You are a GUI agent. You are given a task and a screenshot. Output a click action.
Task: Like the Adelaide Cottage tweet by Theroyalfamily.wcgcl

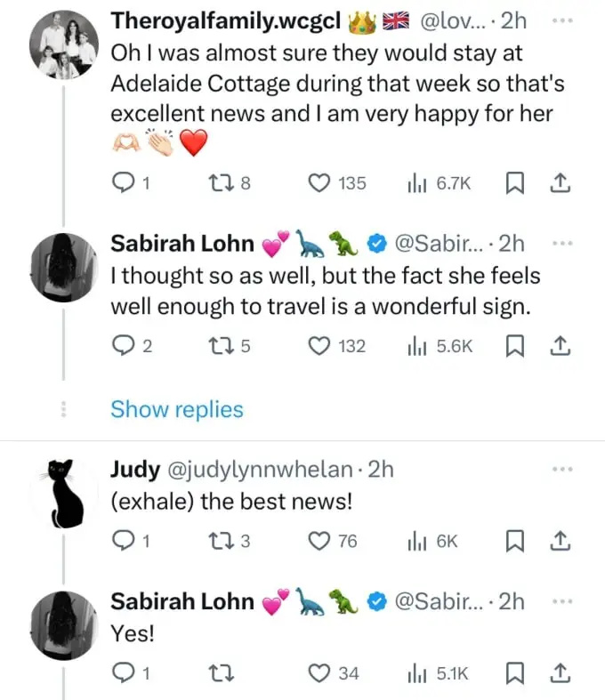(x=337, y=183)
